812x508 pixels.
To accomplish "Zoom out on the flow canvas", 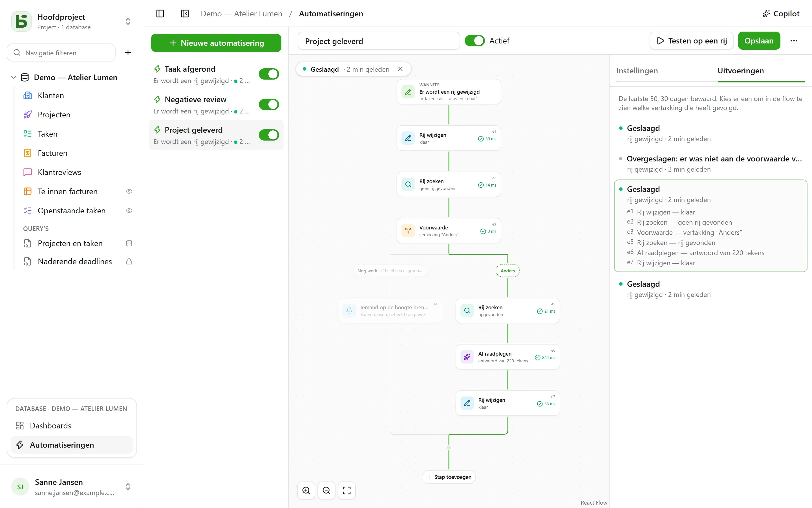I will coord(326,490).
